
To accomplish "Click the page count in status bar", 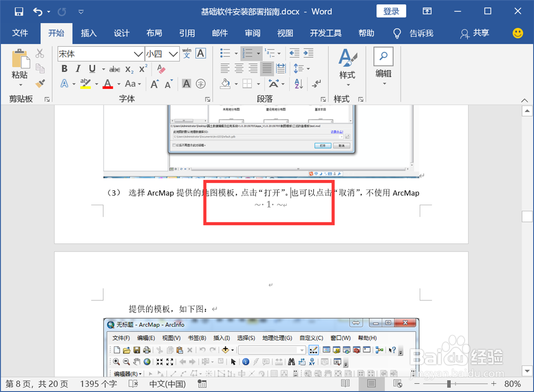I will 37,384.
